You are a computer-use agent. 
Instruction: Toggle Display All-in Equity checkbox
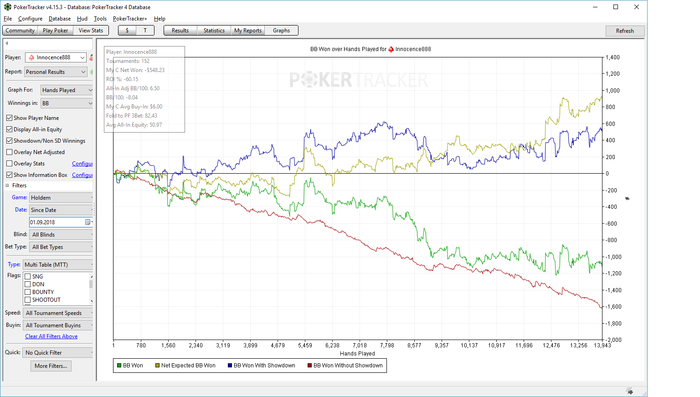pyautogui.click(x=9, y=129)
